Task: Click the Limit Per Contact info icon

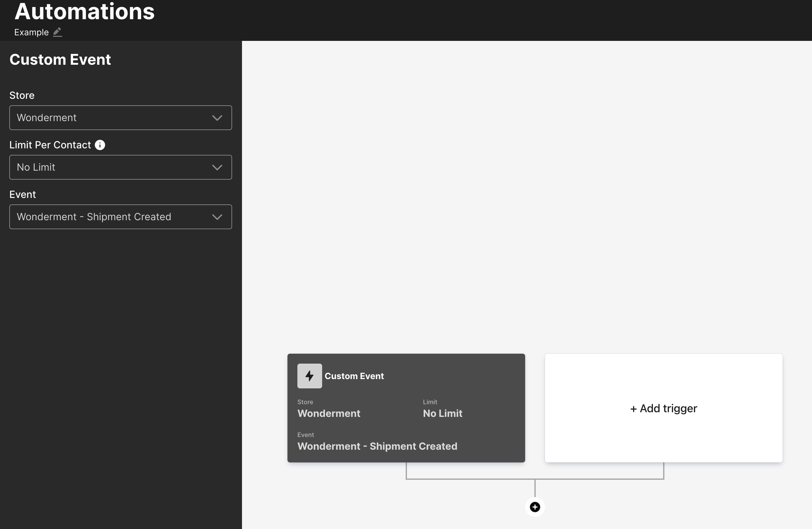Action: coord(100,145)
